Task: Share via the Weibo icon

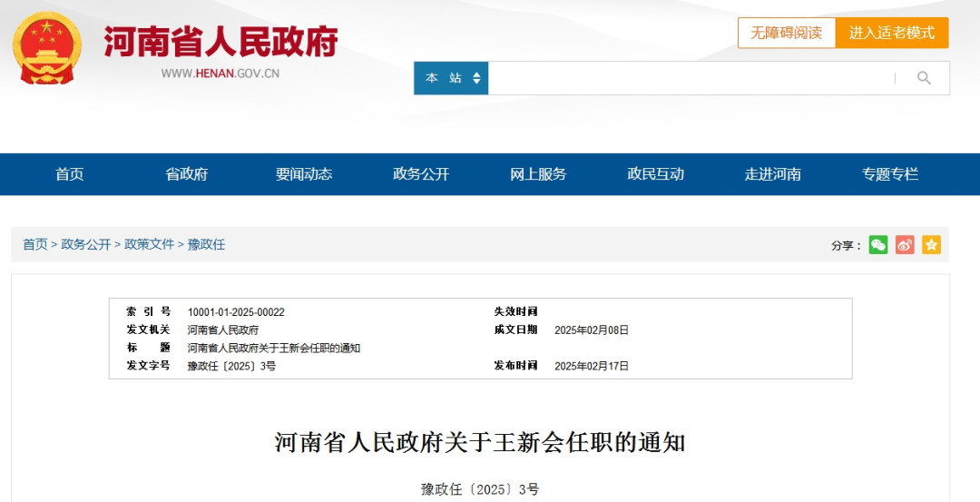Action: (905, 245)
